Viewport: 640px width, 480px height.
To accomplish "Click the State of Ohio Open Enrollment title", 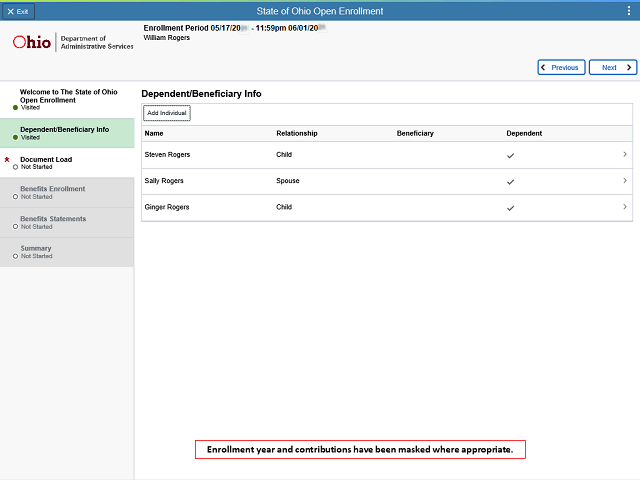I will click(x=320, y=11).
